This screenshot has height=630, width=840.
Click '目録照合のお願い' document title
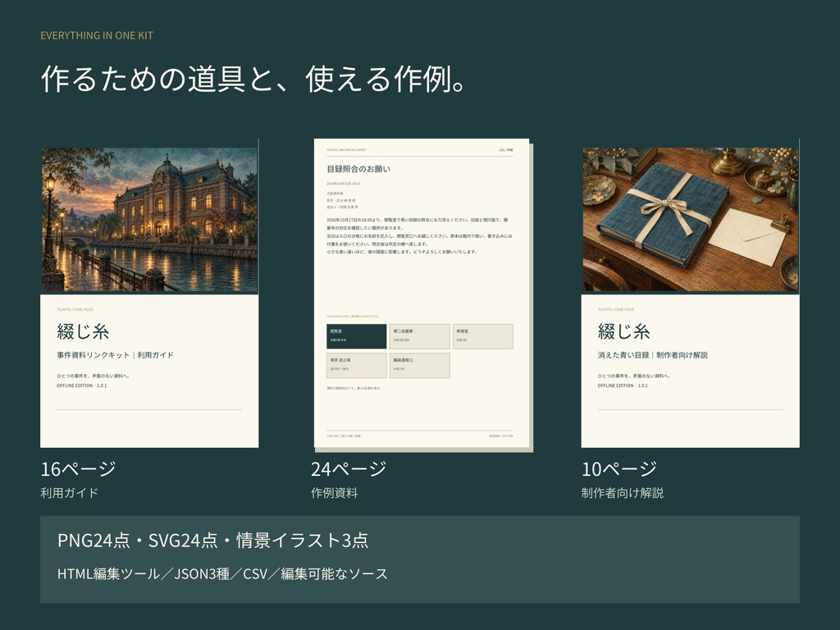(358, 169)
